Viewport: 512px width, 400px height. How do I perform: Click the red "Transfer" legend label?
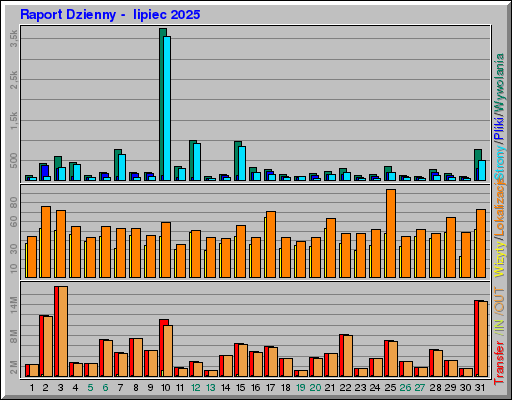(500, 363)
